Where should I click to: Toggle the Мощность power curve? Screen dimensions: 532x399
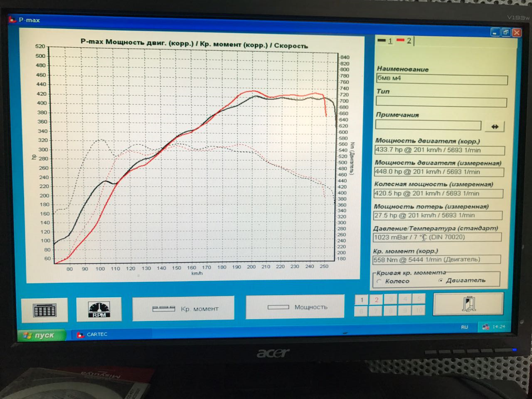[296, 307]
